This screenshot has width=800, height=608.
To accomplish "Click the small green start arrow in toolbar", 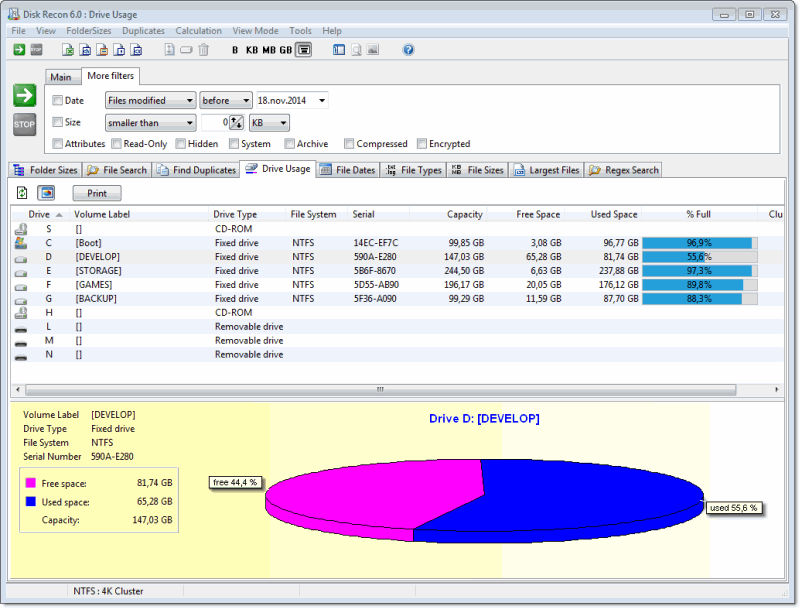I will [19, 49].
